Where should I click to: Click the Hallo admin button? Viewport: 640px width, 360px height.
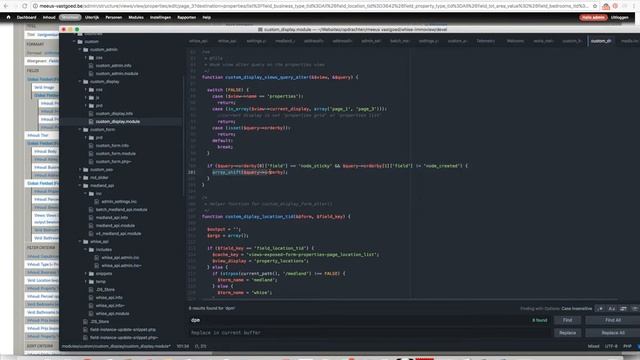593,18
